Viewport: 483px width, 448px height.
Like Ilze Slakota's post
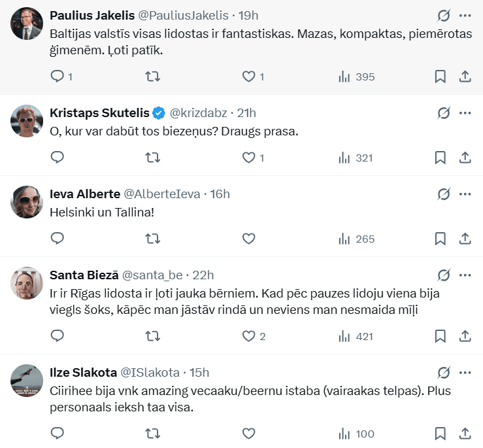(x=248, y=434)
